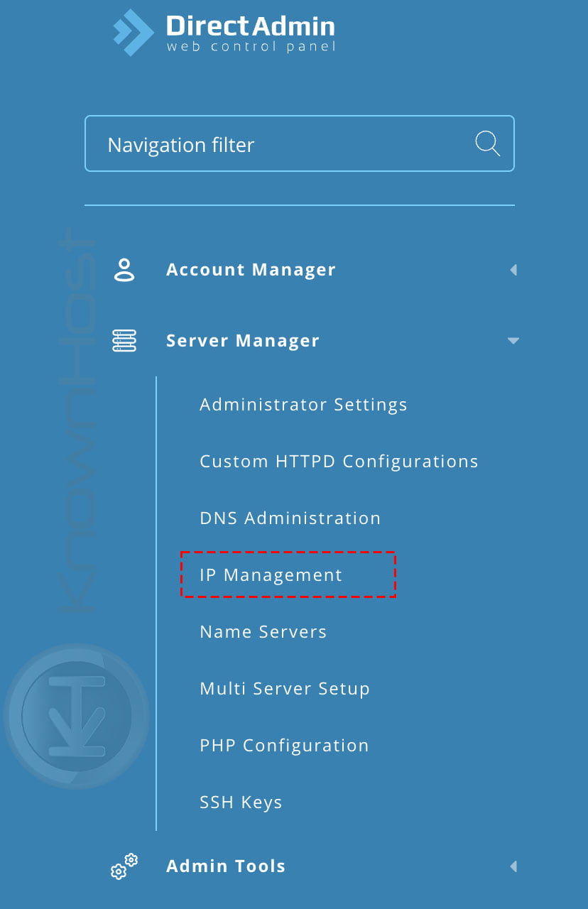Image resolution: width=588 pixels, height=909 pixels.
Task: Open DNS Administration
Action: coord(290,518)
